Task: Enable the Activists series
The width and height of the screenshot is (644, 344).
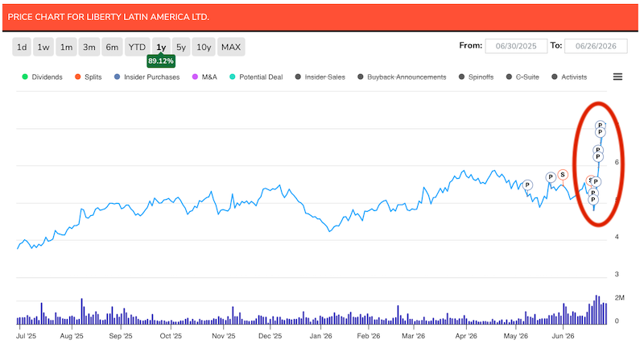Action: tap(569, 77)
